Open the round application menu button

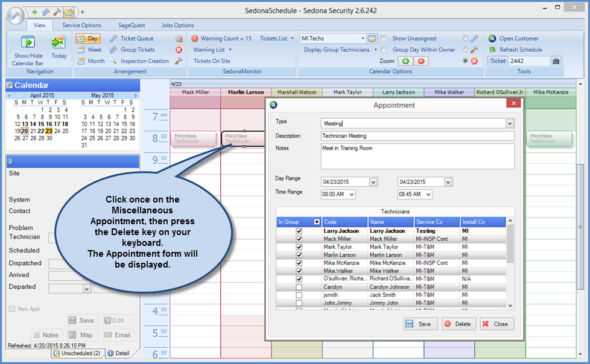tap(16, 16)
